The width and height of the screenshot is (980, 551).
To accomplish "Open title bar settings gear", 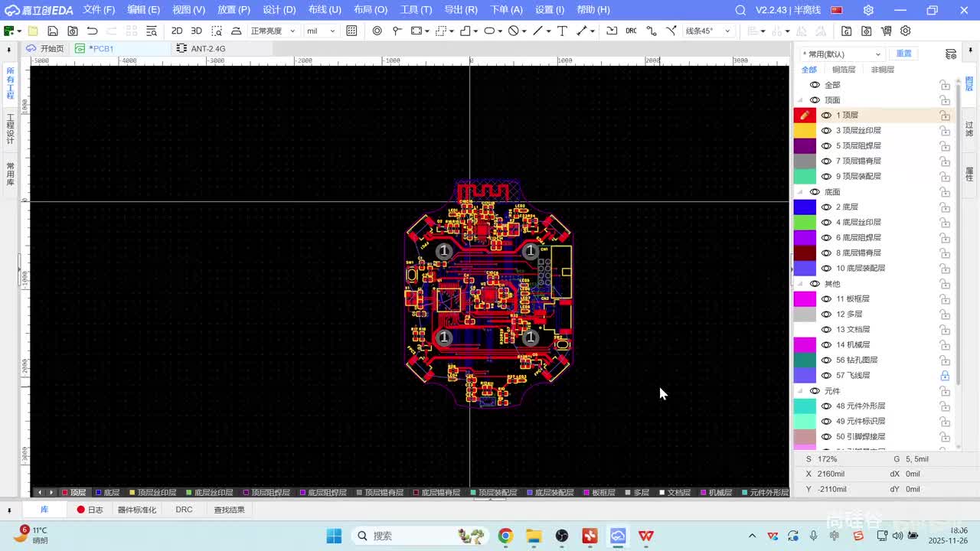I will [868, 10].
